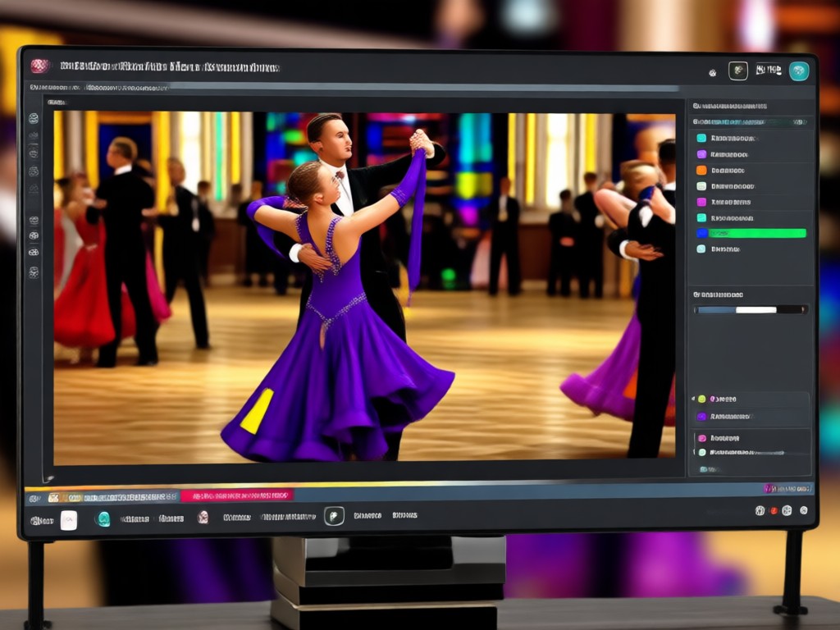The image size is (840, 630).
Task: Select the topmost icon in left tool sidebar
Action: (33, 118)
